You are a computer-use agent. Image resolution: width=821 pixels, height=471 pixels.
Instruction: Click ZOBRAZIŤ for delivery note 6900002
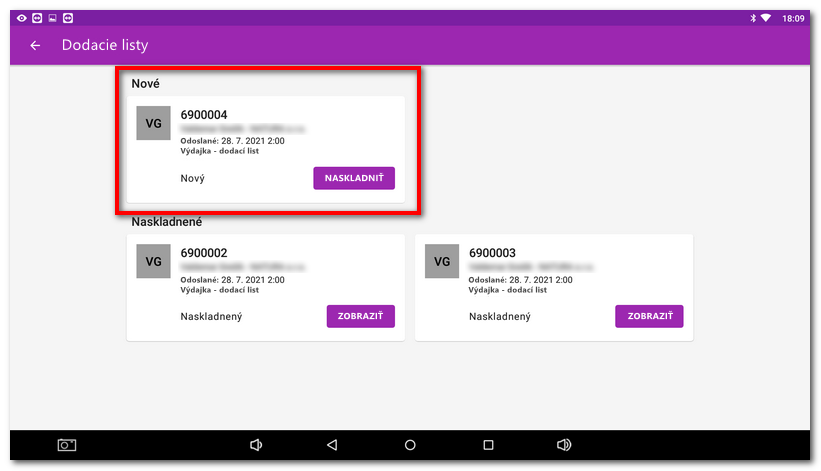point(361,317)
